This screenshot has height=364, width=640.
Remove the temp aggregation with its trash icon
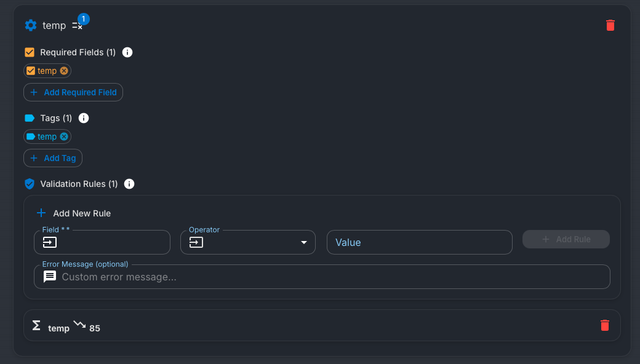point(605,325)
